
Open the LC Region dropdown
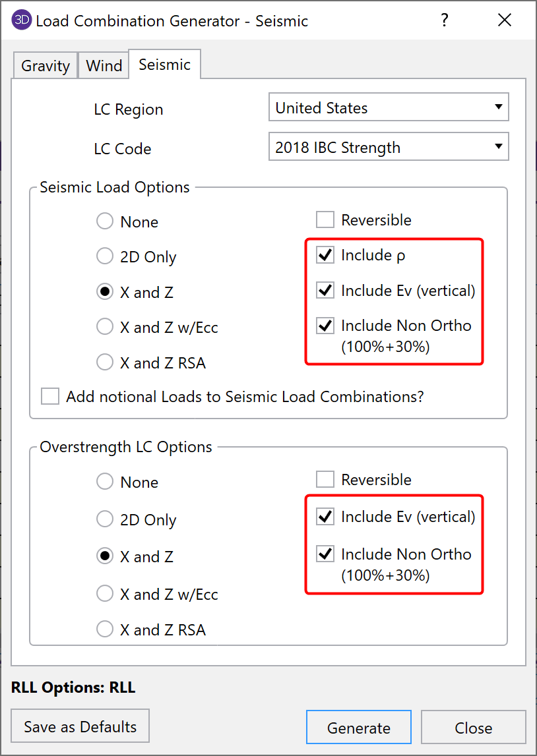[x=389, y=108]
